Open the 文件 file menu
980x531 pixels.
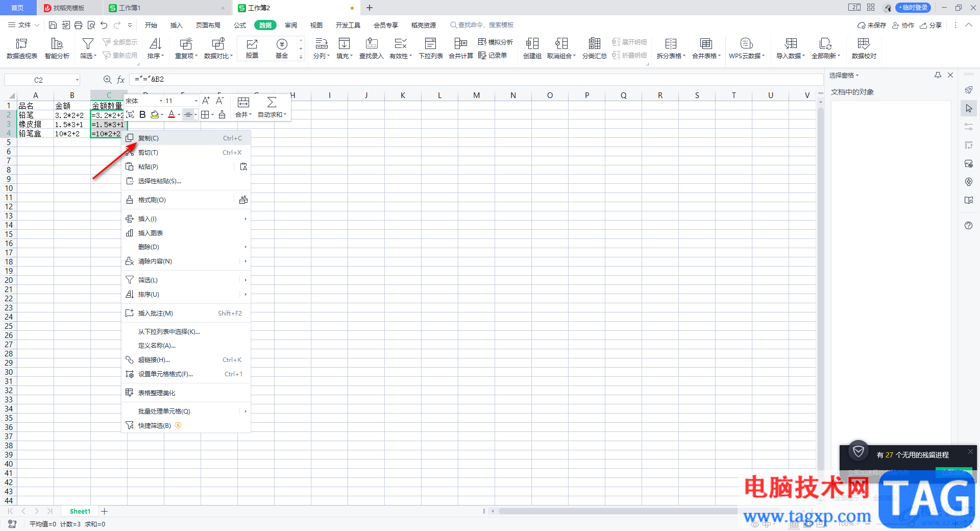pyautogui.click(x=23, y=25)
